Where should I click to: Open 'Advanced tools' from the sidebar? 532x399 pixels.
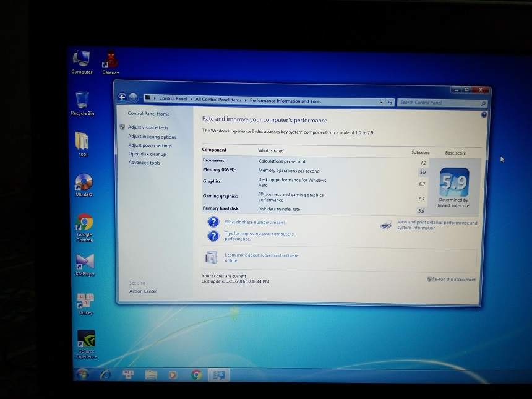(x=144, y=163)
